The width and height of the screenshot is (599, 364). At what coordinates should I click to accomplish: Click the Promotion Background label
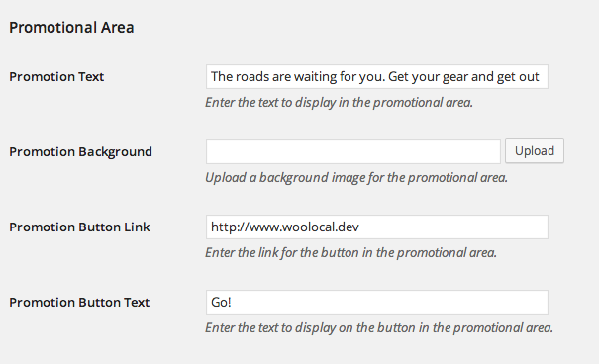(80, 152)
